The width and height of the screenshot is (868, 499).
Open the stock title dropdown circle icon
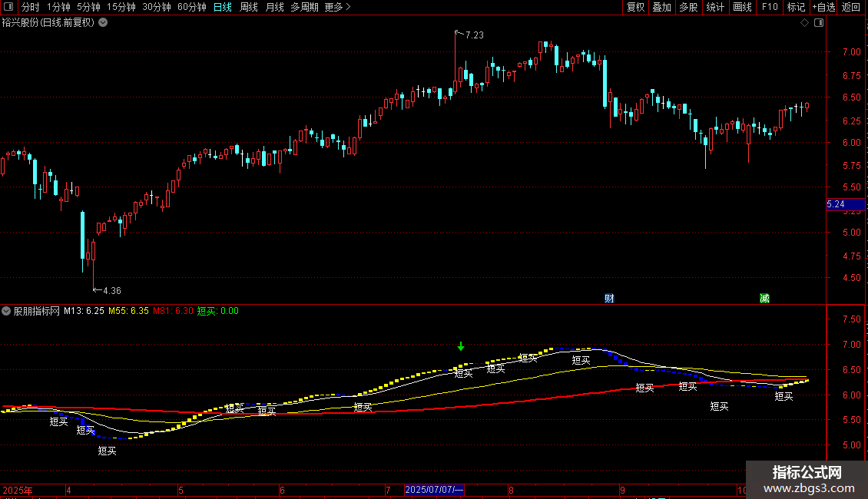(103, 23)
